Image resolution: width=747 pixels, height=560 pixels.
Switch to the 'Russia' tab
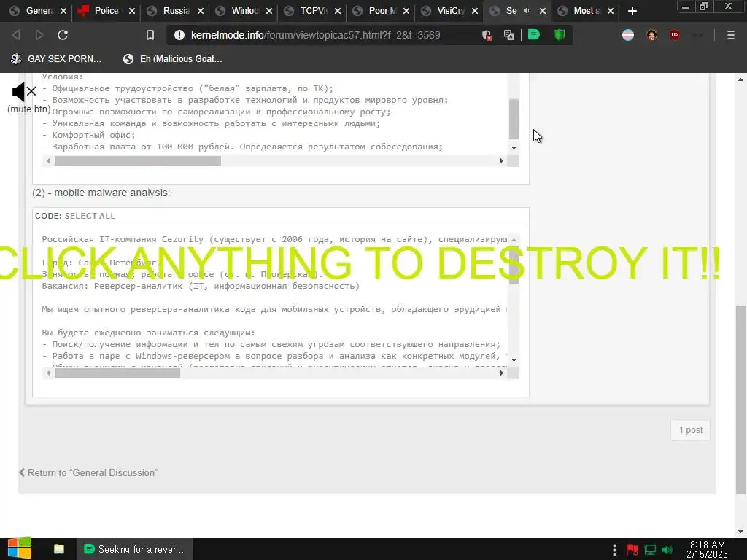(x=177, y=10)
